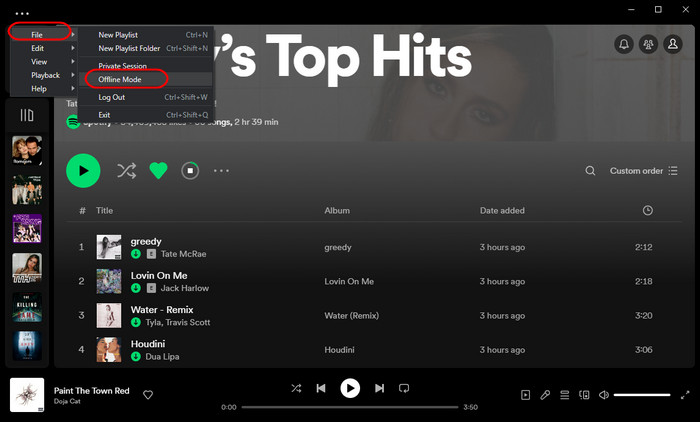Expand the Edit submenu arrow
700x422 pixels.
(73, 48)
